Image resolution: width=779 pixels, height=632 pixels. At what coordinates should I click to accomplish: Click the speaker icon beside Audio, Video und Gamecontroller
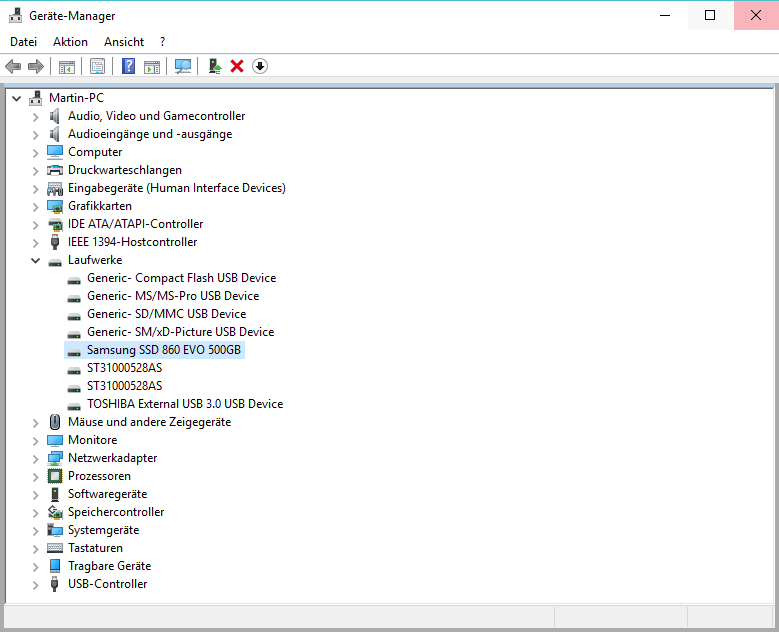point(55,116)
